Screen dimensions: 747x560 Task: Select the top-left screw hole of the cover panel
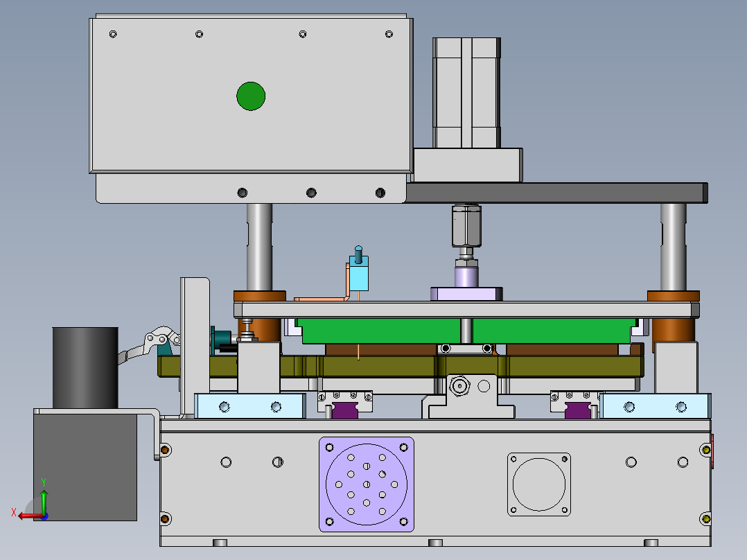(113, 34)
